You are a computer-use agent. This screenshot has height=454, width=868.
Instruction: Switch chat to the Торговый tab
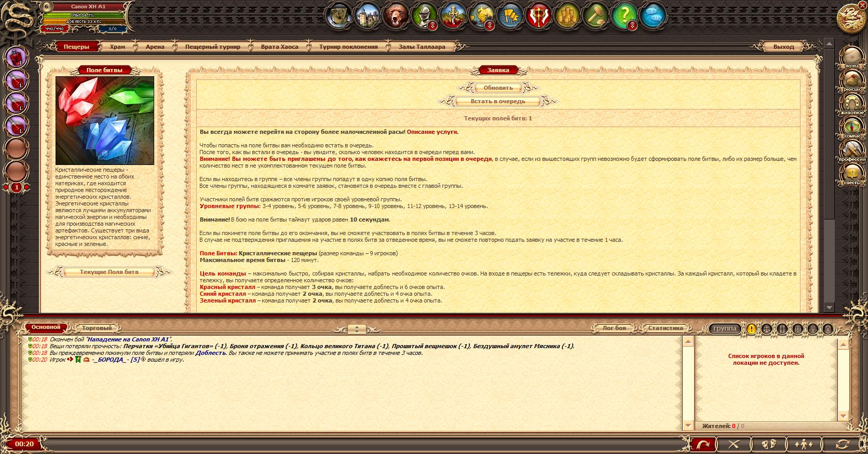click(97, 328)
